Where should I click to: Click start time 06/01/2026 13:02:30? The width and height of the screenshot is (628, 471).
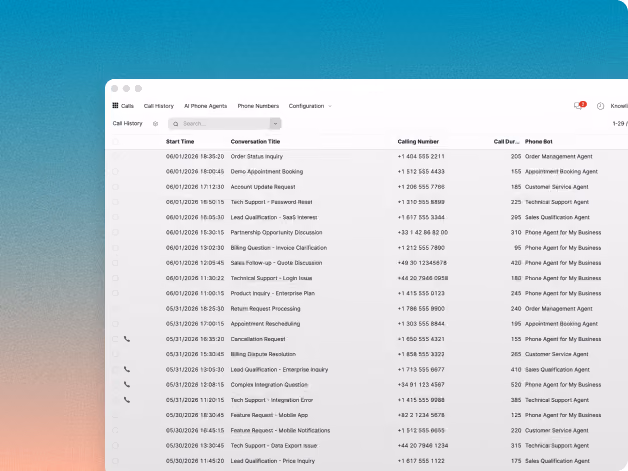(195, 248)
